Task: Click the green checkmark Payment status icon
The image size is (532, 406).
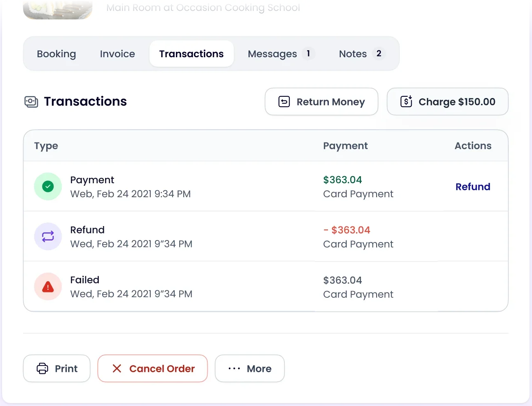Action: point(48,187)
